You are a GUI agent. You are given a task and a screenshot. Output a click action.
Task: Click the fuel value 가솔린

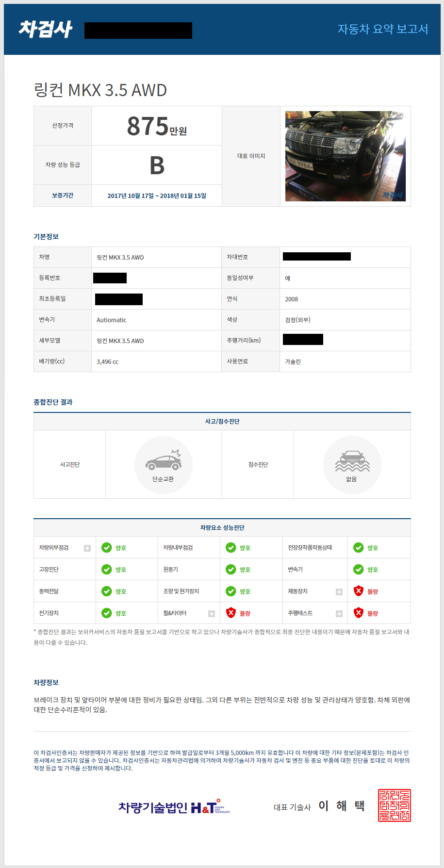[x=293, y=362]
